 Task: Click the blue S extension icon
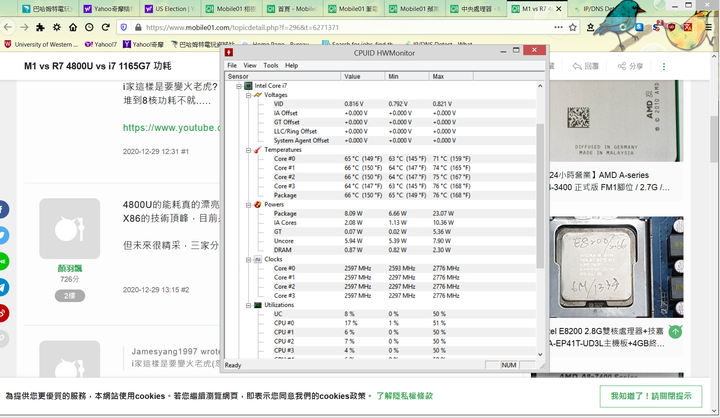pyautogui.click(x=639, y=28)
